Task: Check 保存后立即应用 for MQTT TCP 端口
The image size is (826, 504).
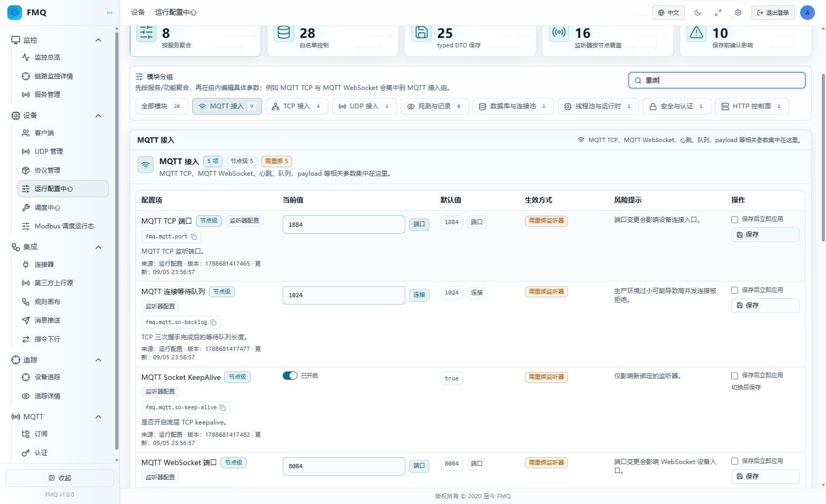Action: point(734,219)
